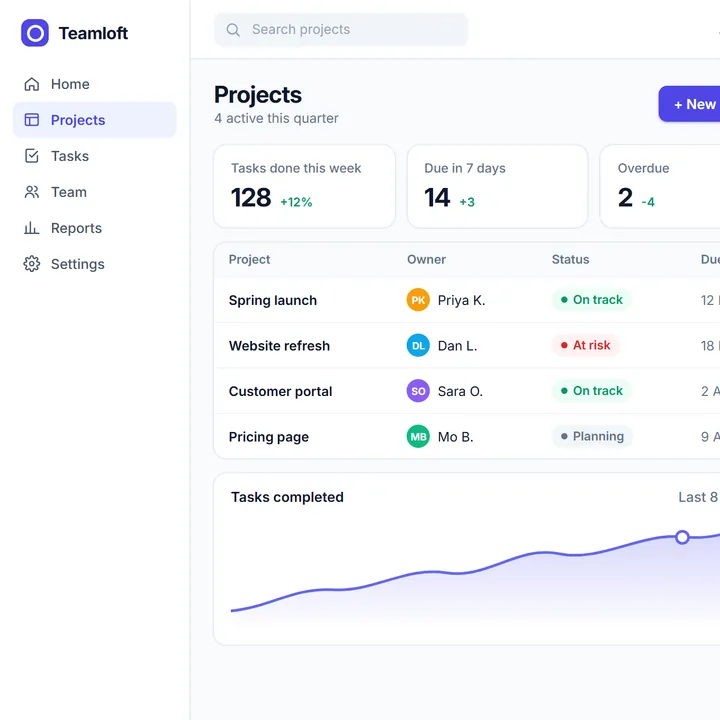Click the Planning status badge
720x720 pixels.
tap(592, 436)
